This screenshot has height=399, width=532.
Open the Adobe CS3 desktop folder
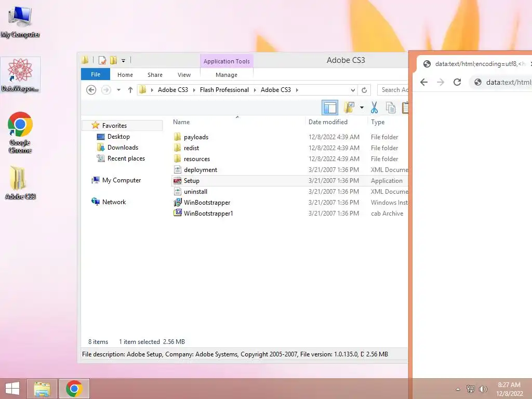coord(20,182)
